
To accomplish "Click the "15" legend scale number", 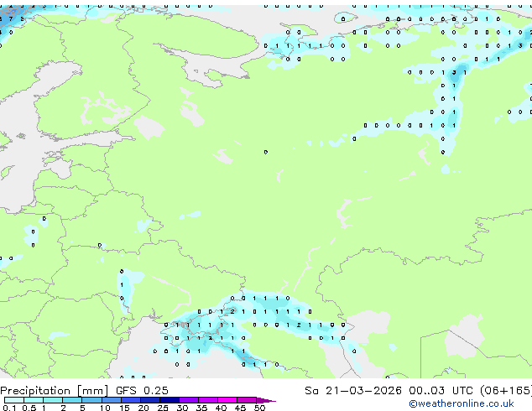I will coord(124,408).
